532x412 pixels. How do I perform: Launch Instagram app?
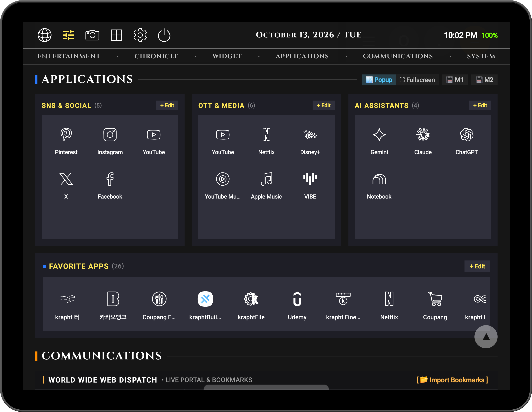(110, 141)
